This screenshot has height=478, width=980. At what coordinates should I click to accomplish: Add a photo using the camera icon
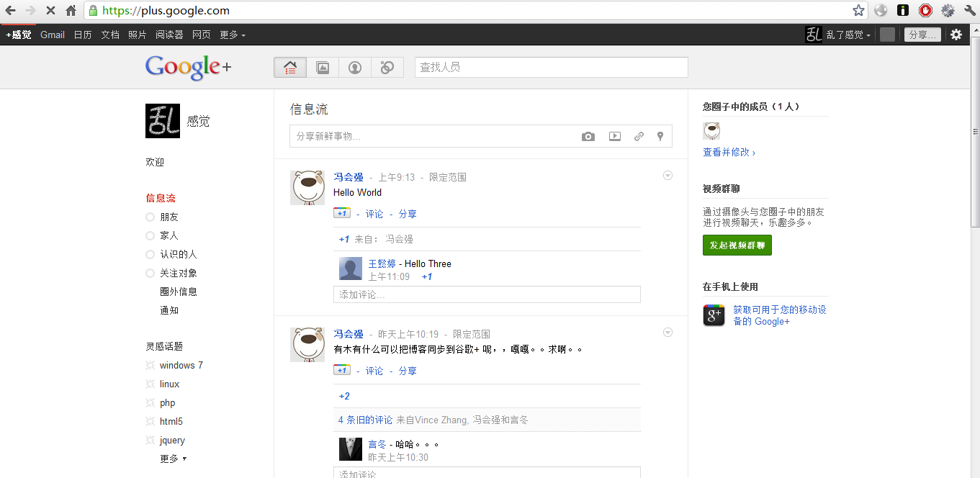click(588, 136)
